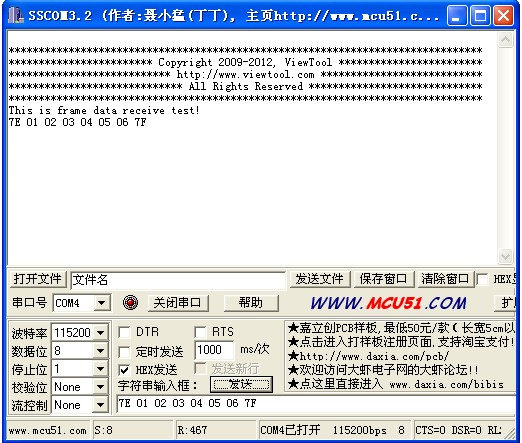This screenshot has width=522, height=443.
Task: Click the 关闭串口 button
Action: point(177,303)
